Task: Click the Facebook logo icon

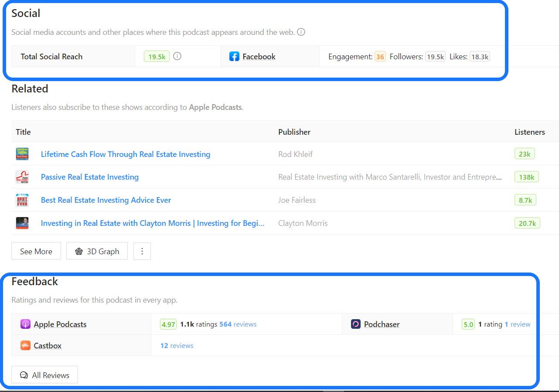Action: click(x=234, y=57)
